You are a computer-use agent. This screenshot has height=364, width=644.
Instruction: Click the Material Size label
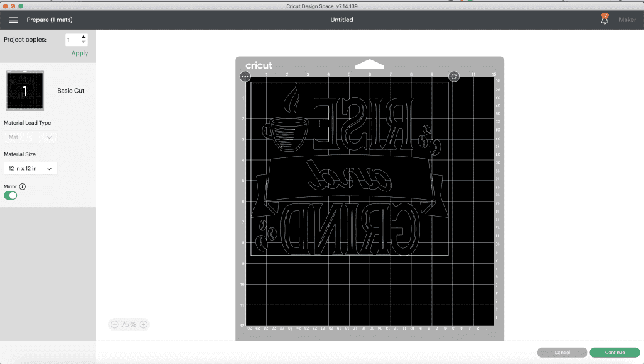point(19,154)
